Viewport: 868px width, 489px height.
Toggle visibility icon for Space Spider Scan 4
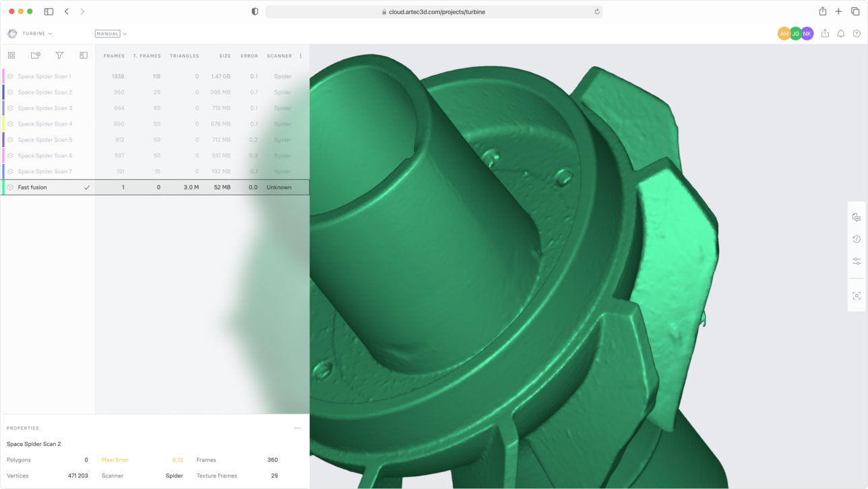(10, 124)
